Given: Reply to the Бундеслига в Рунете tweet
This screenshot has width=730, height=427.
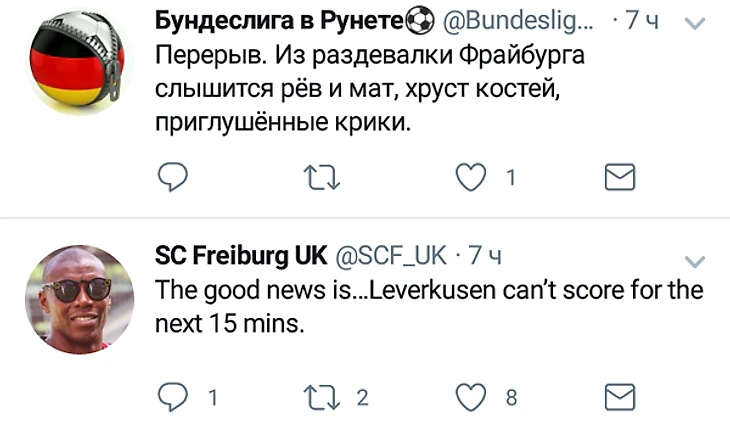Looking at the screenshot, I should pos(173,177).
